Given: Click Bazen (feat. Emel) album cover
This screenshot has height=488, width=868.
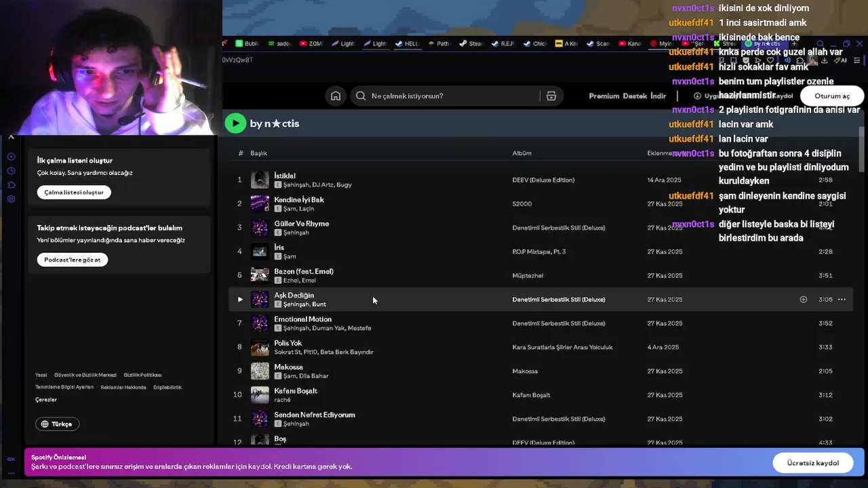Looking at the screenshot, I should [x=260, y=275].
